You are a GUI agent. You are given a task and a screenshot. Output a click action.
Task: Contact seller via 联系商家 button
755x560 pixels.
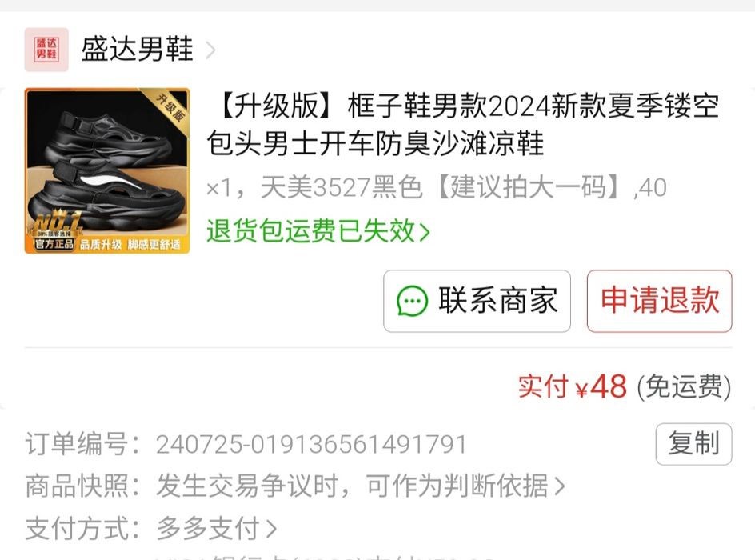(x=477, y=301)
